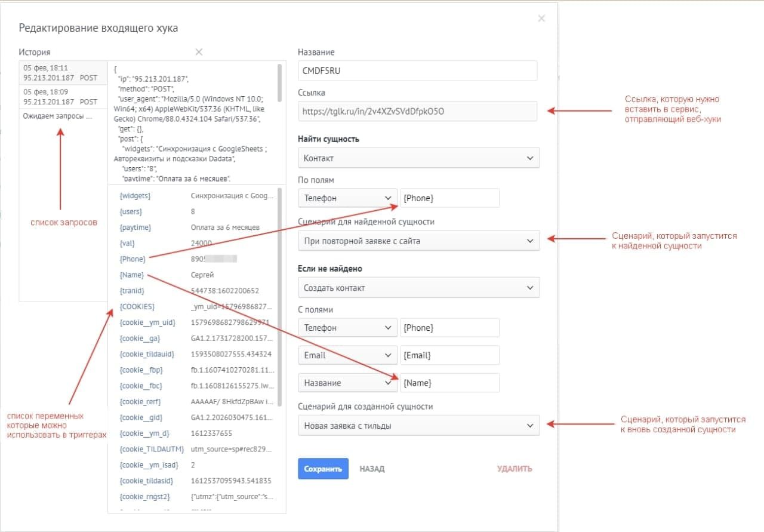764x532 pixels.
Task: Click the {Name} value field
Action: (450, 383)
